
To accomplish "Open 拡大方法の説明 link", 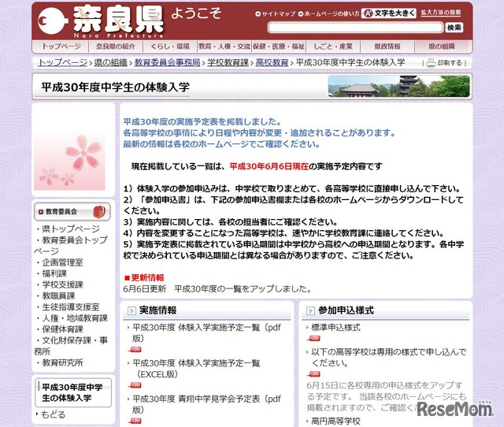I will (x=441, y=13).
